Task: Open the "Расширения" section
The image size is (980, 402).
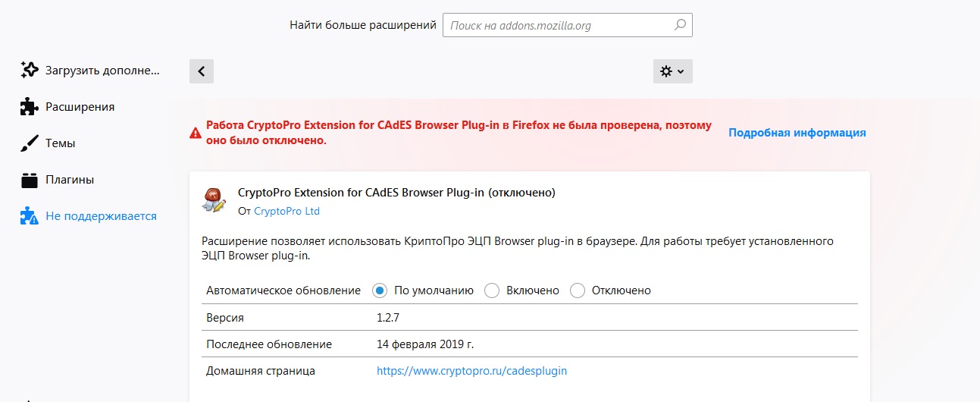Action: pyautogui.click(x=80, y=107)
